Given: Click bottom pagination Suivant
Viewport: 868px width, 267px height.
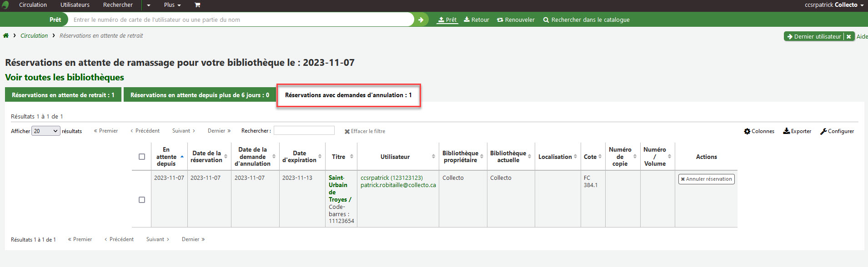Looking at the screenshot, I should click(x=158, y=239).
